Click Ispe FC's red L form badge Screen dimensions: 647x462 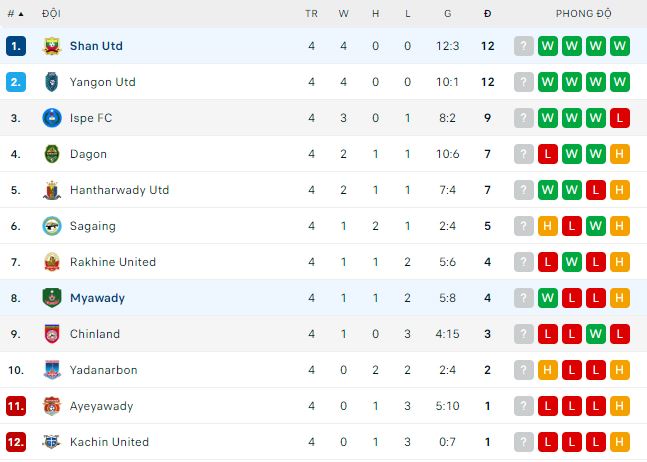coord(620,118)
